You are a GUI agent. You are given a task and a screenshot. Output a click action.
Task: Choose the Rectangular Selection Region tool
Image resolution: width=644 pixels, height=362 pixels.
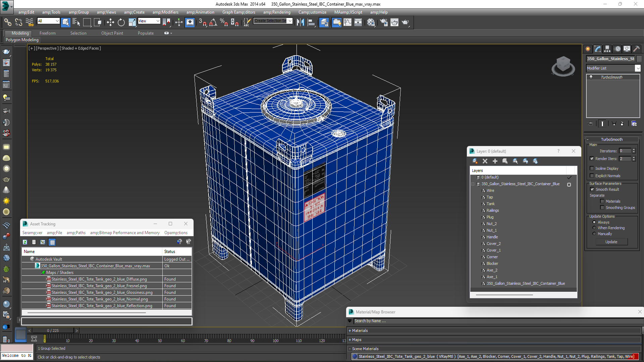[87, 22]
